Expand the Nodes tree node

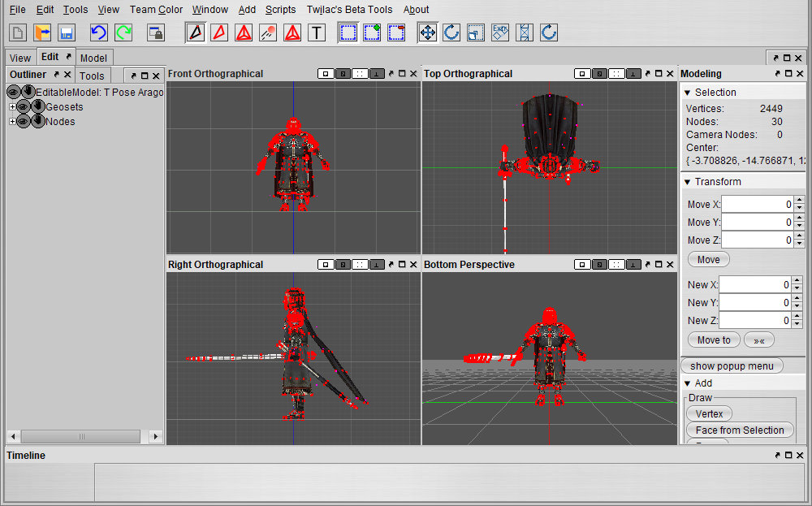12,122
